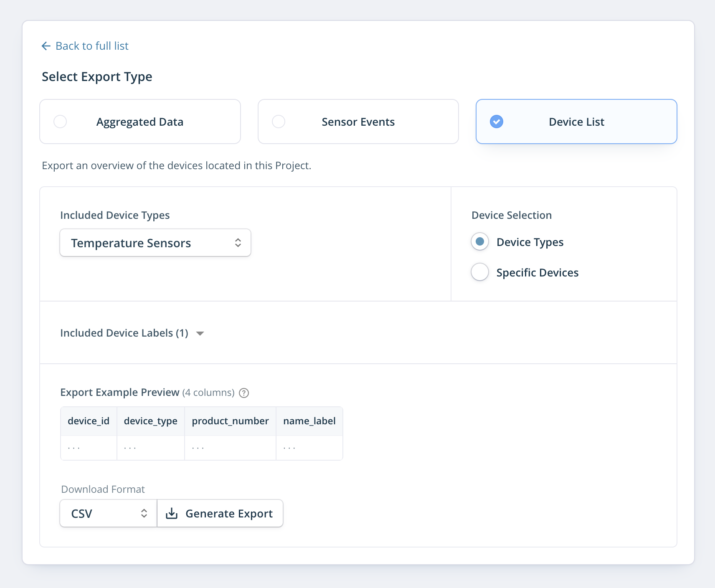Click name_label column header
The image size is (715, 588).
(x=309, y=421)
